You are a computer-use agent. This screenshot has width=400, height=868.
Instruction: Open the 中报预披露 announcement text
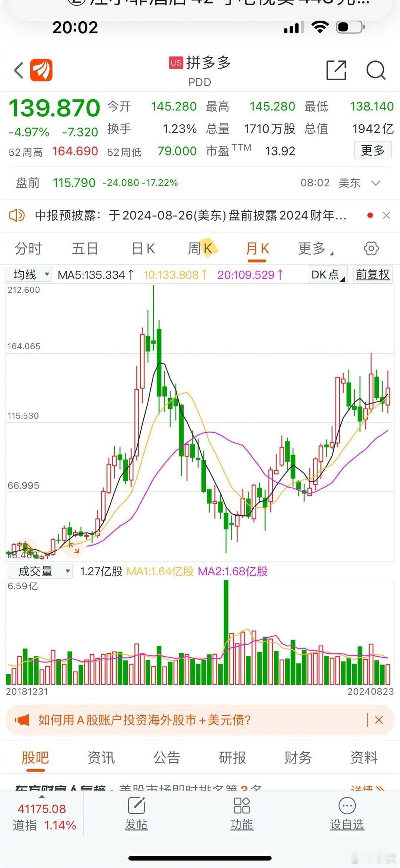(x=191, y=215)
